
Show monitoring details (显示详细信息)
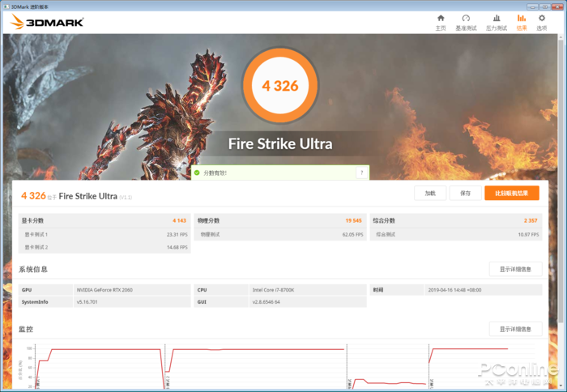point(515,329)
